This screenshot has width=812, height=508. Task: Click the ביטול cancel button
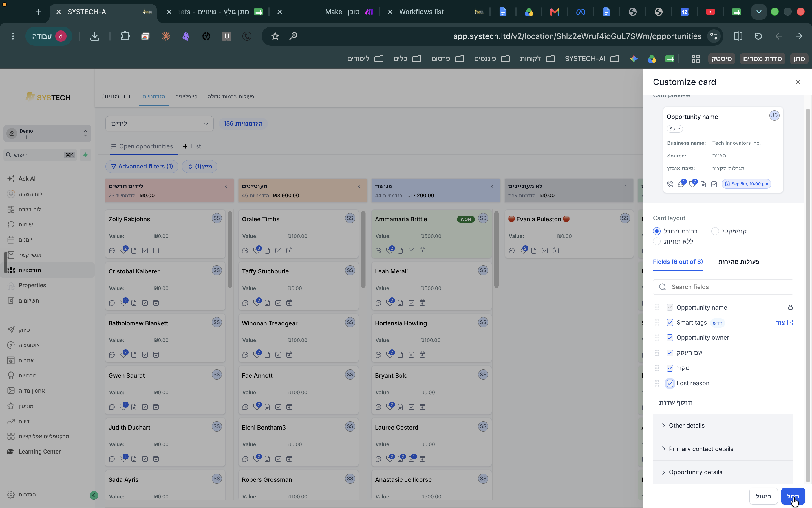pos(763,496)
